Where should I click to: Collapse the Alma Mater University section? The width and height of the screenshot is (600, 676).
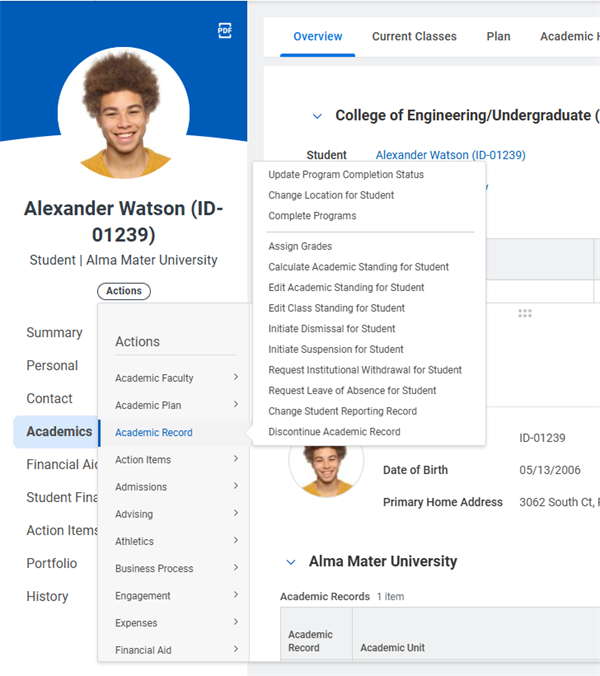[291, 562]
